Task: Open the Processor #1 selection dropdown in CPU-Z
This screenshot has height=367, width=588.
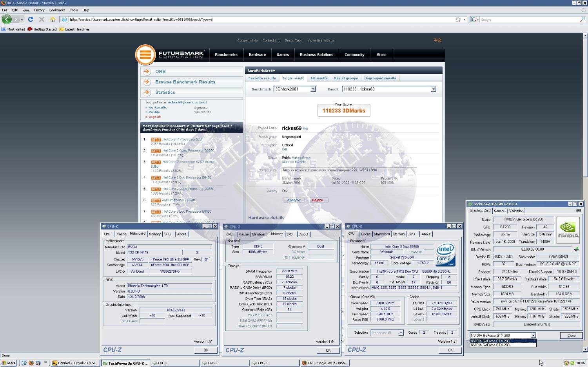Action: point(387,333)
